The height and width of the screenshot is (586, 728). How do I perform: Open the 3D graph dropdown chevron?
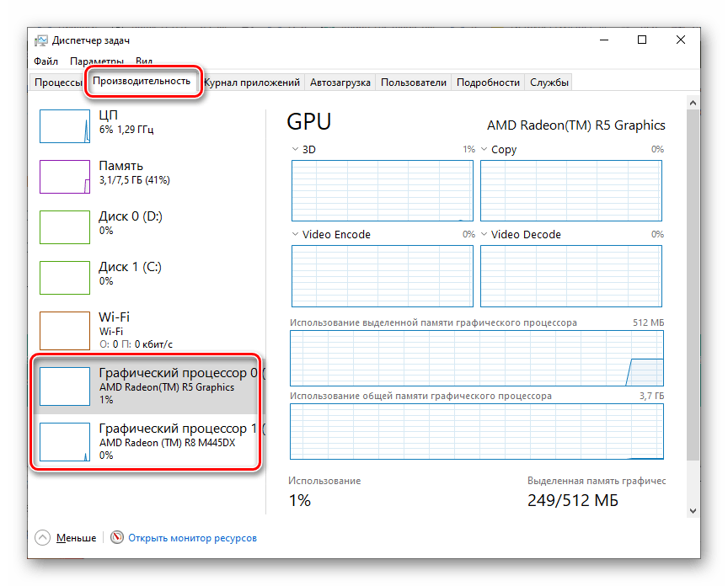click(x=295, y=150)
